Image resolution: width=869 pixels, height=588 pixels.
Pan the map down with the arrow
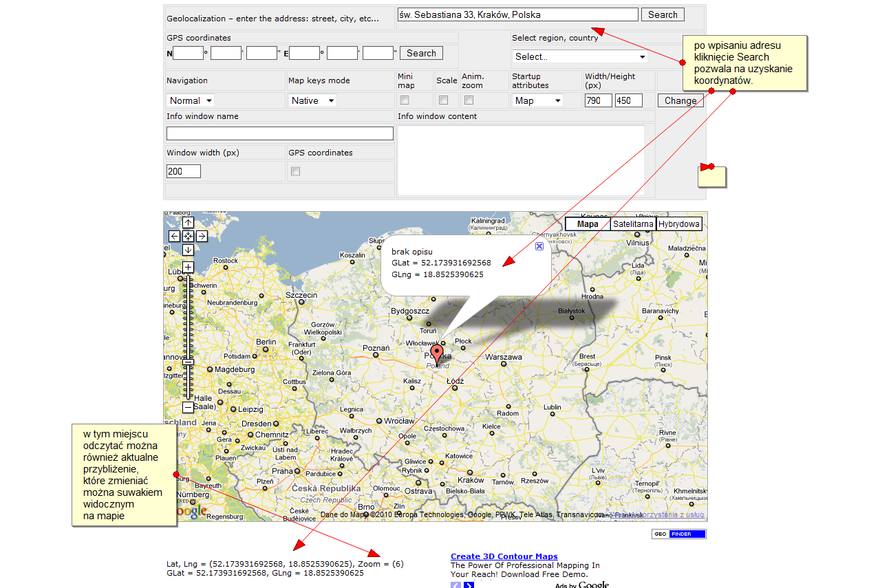tap(188, 249)
